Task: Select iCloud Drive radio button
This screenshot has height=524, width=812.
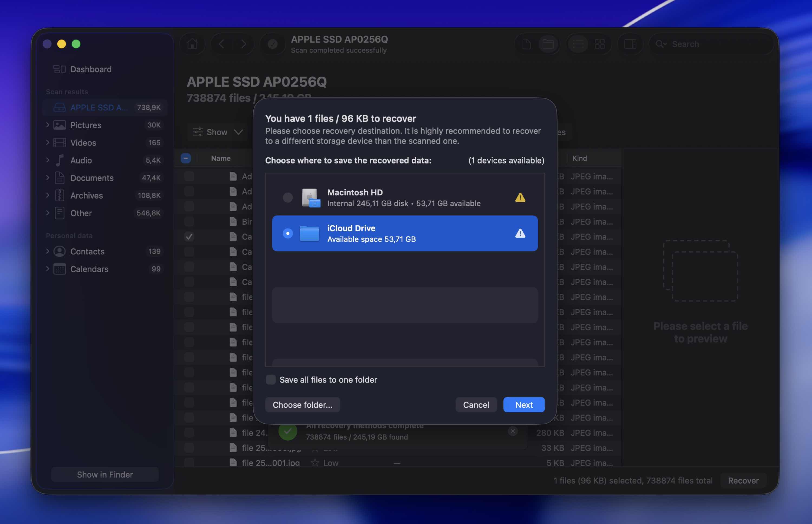Action: coord(287,233)
